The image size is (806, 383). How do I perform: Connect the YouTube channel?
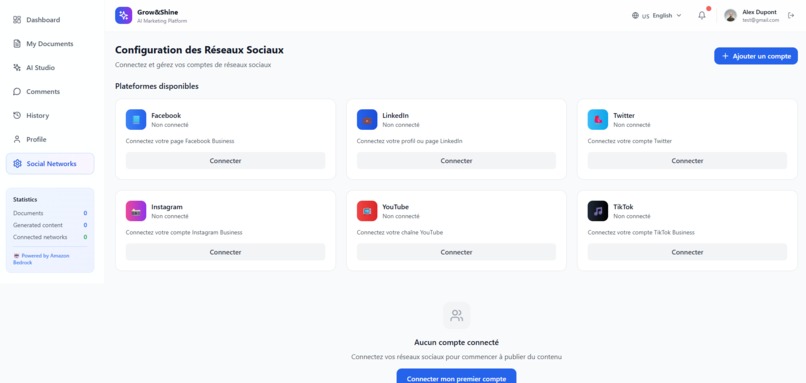(x=456, y=252)
